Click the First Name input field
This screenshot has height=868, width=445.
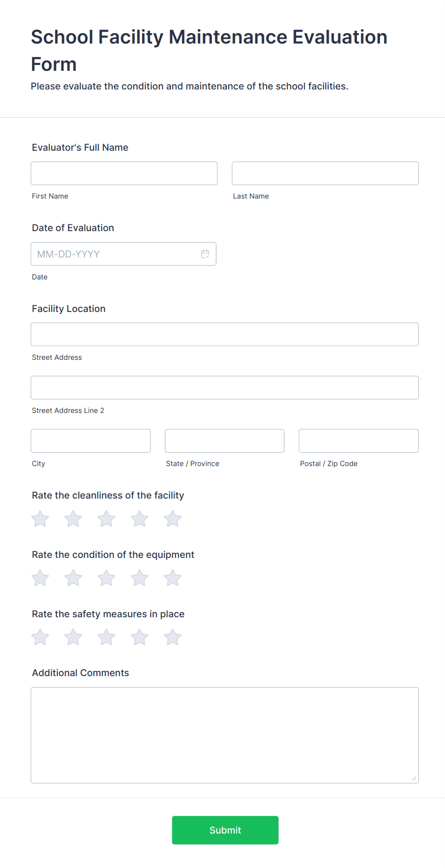click(x=124, y=173)
